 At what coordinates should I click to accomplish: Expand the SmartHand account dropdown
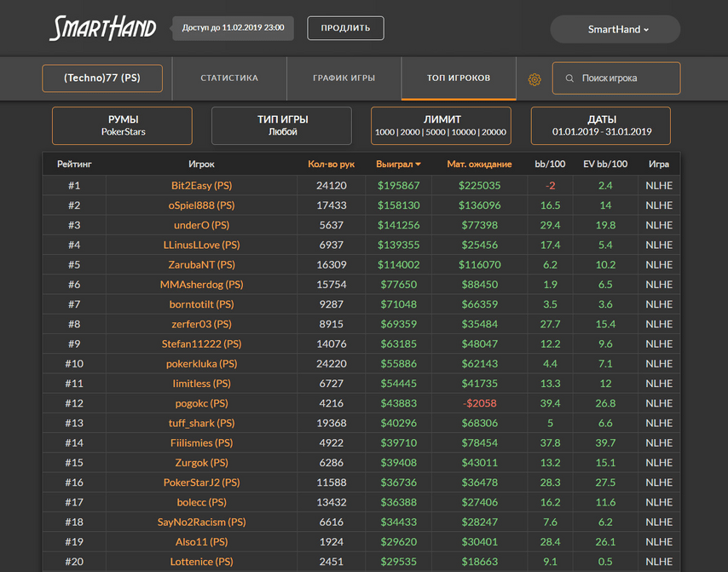pos(615,29)
